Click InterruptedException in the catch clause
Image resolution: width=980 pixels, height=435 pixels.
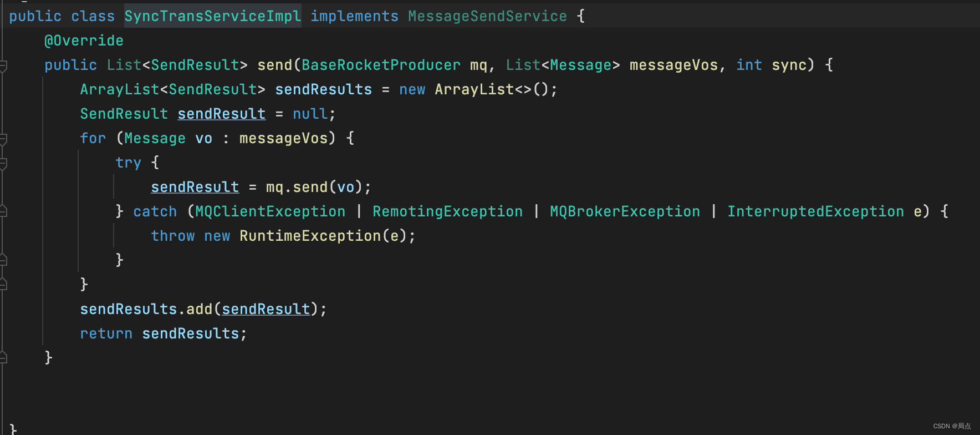(816, 211)
